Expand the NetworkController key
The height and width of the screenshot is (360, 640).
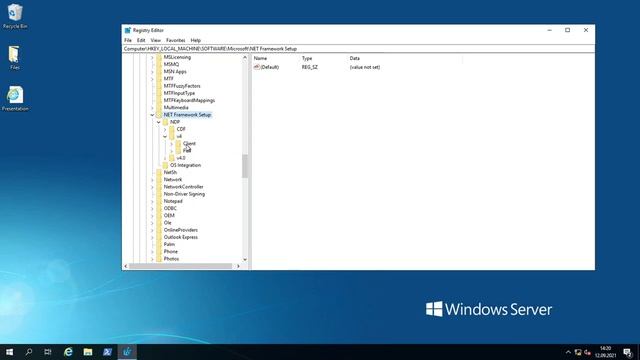point(152,187)
